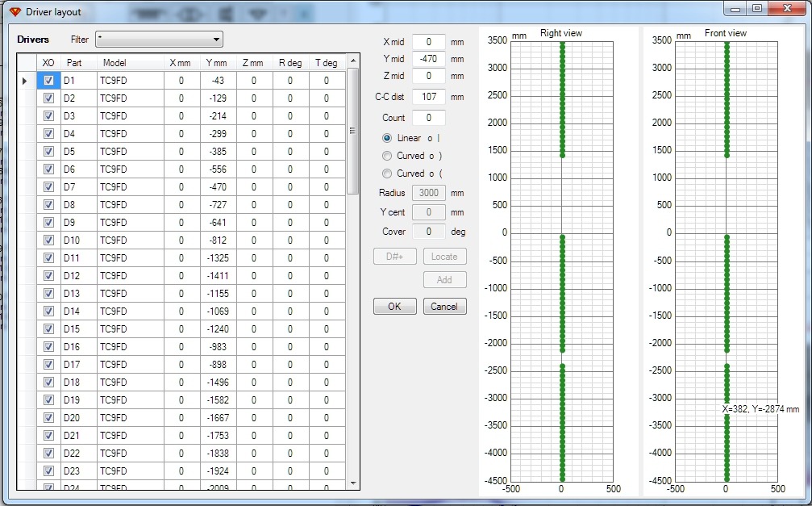Click the Model column header
Screen dimensions: 812x506
131,63
